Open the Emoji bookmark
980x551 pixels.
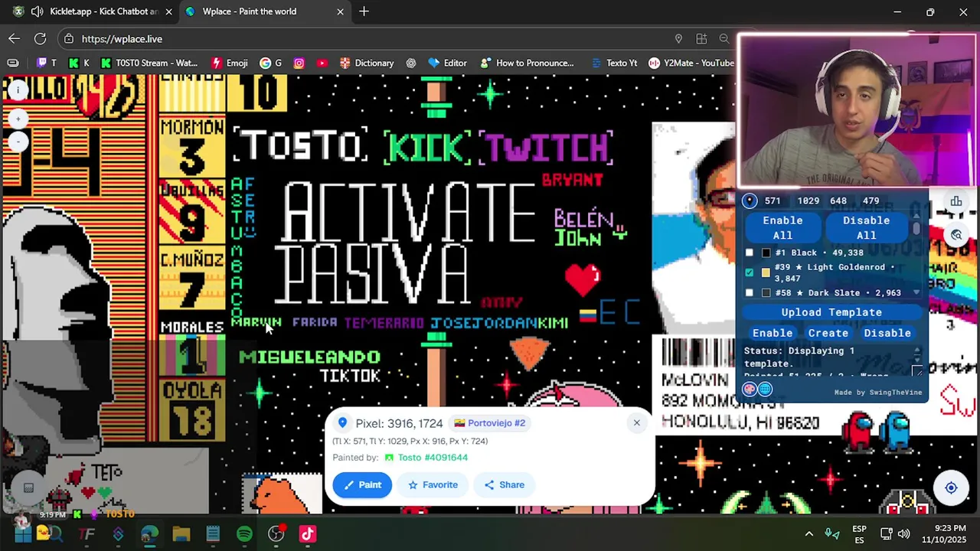click(229, 63)
